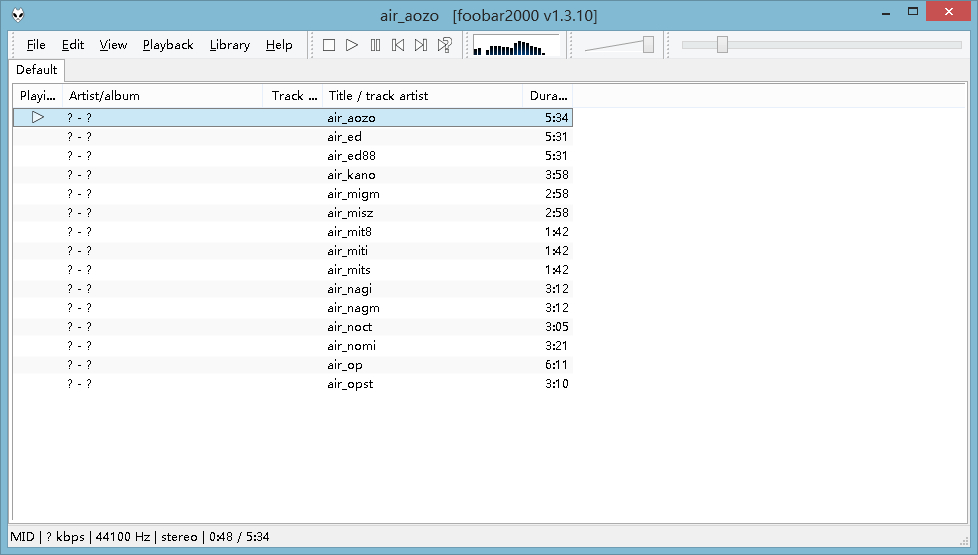Sort by Title / track artist header
Screen dimensions: 978x555
(422, 96)
